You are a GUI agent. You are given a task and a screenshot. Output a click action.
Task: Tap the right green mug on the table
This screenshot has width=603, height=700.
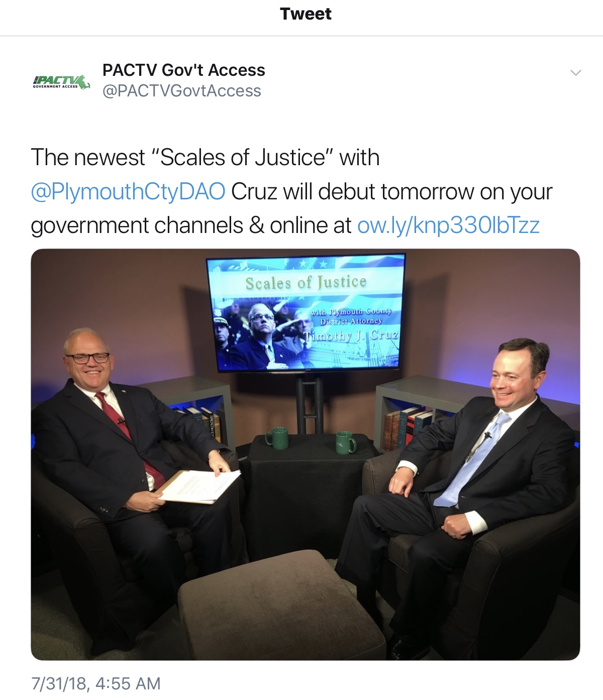[346, 442]
